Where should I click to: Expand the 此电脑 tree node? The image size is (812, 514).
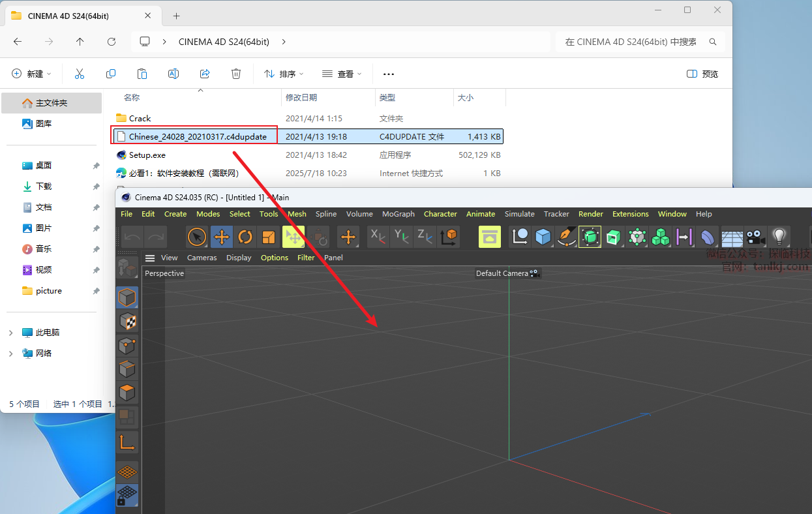click(10, 333)
